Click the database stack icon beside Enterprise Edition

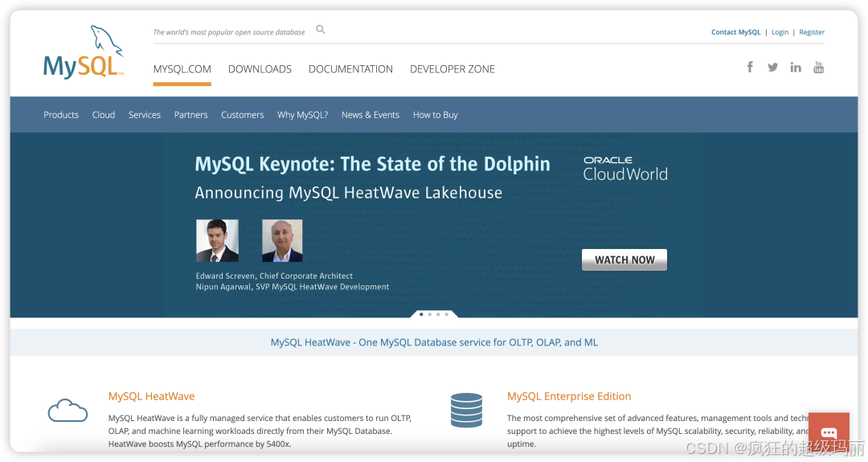click(x=466, y=410)
